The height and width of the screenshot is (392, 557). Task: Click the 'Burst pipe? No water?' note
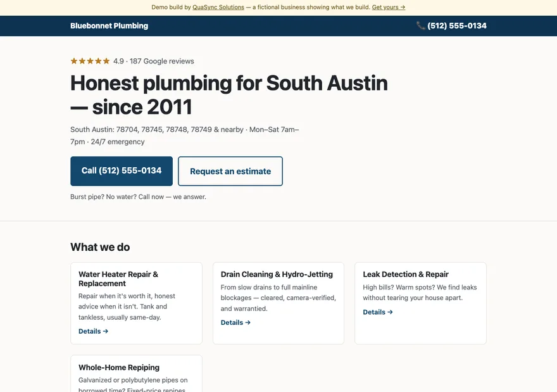pos(138,197)
